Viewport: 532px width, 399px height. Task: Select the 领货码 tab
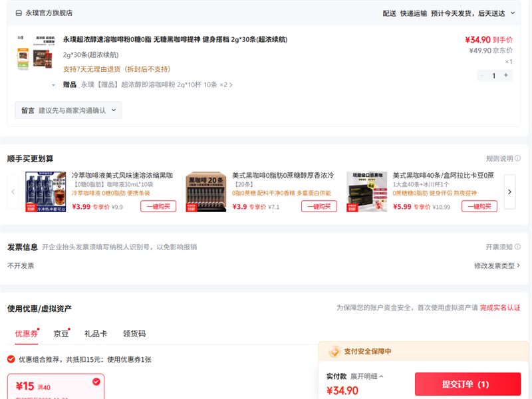click(134, 334)
